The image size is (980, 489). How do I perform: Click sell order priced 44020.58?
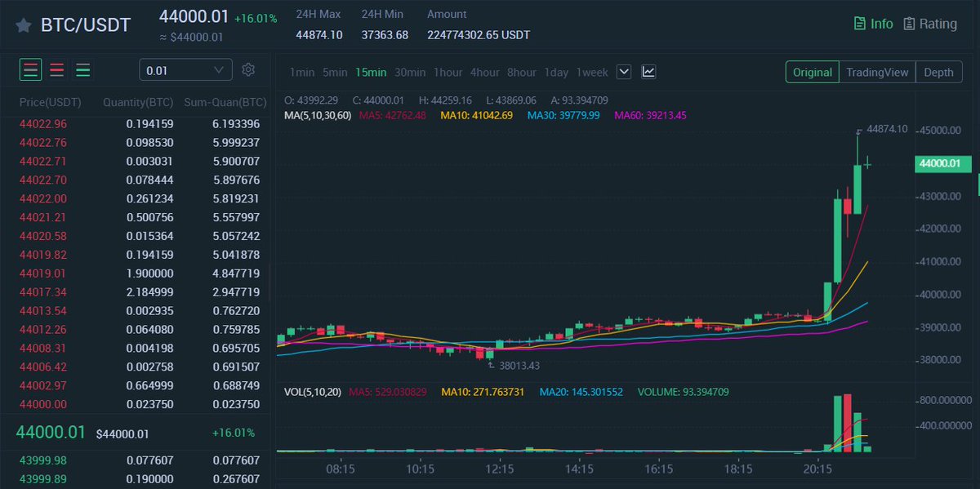tap(139, 236)
